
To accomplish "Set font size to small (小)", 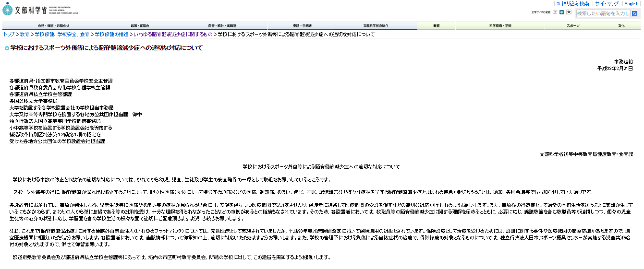I will [555, 12].
